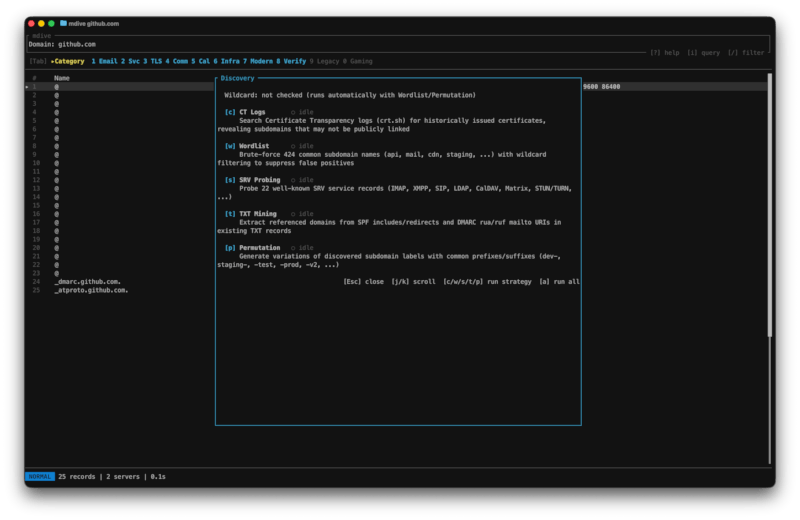This screenshot has width=800, height=520.
Task: Select the 1 Email category tab
Action: coord(105,61)
